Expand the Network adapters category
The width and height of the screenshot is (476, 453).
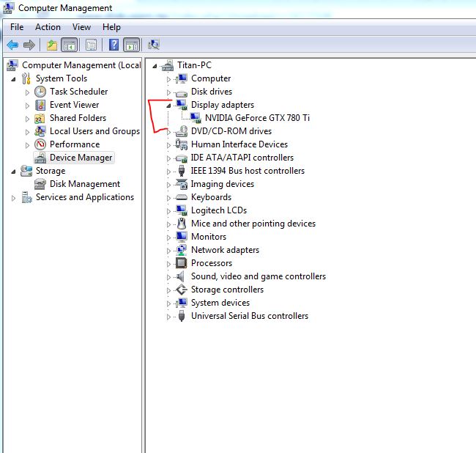pyautogui.click(x=168, y=251)
